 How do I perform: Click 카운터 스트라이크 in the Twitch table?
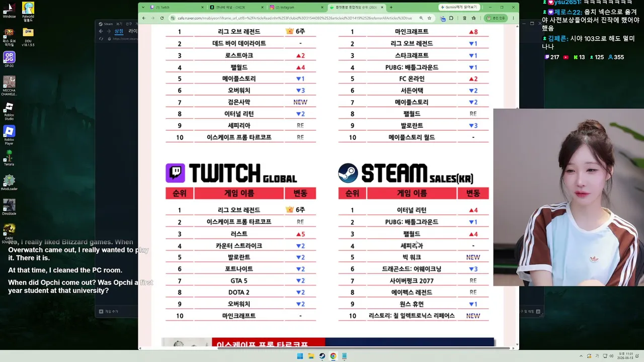pyautogui.click(x=239, y=245)
